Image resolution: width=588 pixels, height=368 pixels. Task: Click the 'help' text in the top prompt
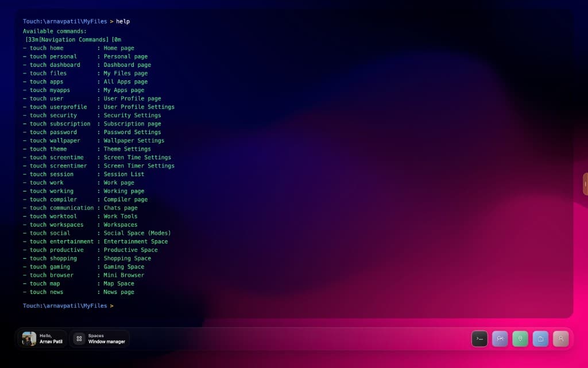click(122, 21)
